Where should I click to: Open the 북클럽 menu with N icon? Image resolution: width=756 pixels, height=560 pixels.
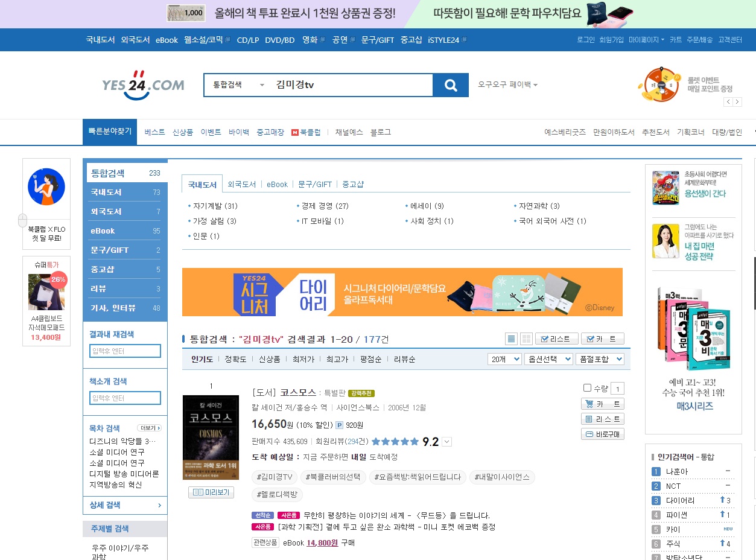[x=306, y=132]
